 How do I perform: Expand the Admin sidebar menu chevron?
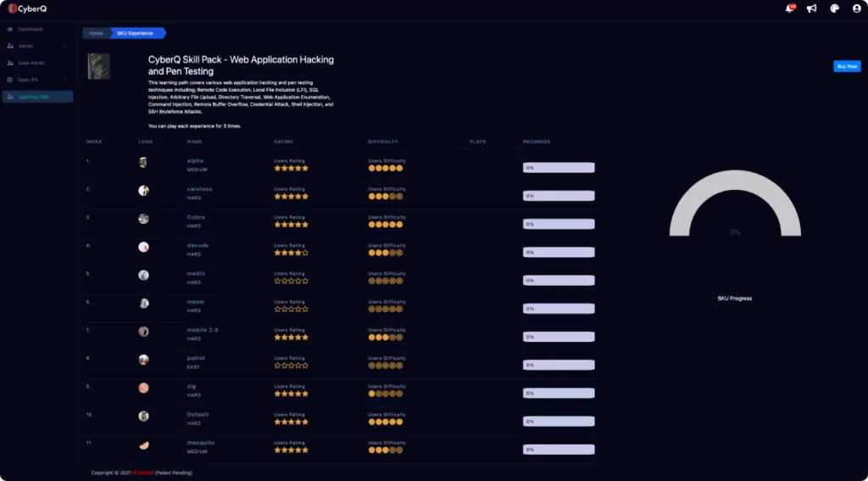(64, 46)
